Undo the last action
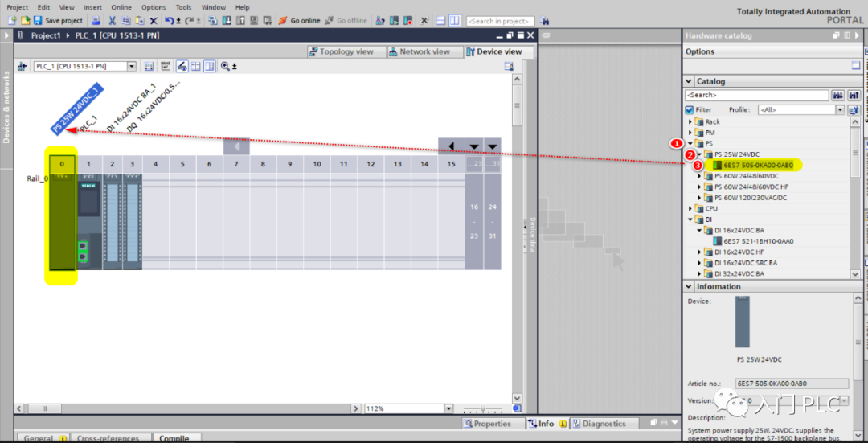This screenshot has width=868, height=443. (170, 20)
